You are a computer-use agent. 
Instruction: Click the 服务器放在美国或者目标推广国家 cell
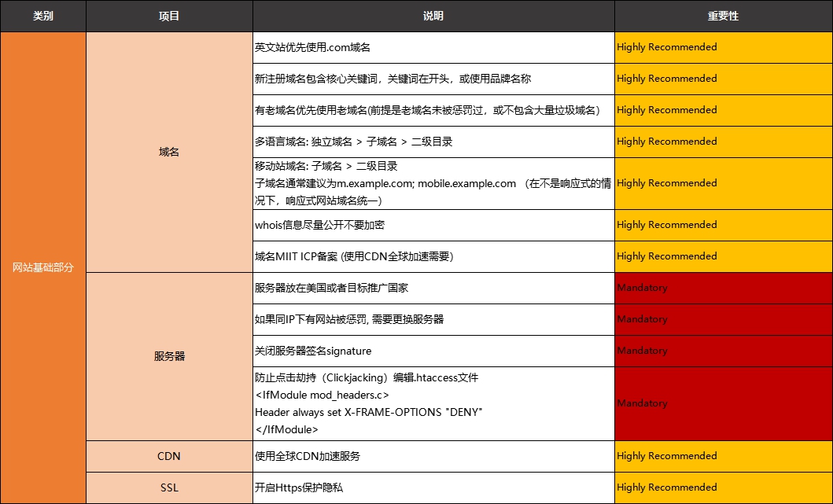pos(433,288)
